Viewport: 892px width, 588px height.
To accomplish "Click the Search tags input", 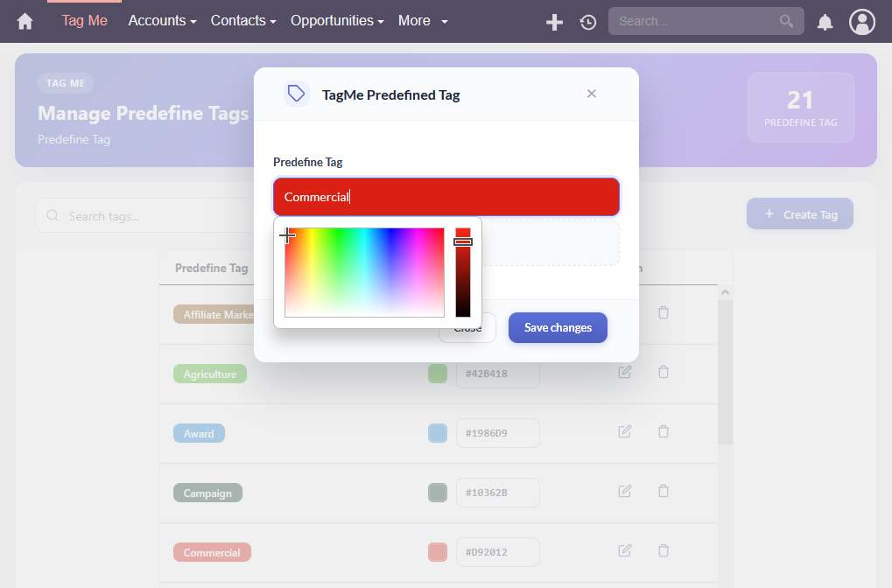I will tap(145, 215).
